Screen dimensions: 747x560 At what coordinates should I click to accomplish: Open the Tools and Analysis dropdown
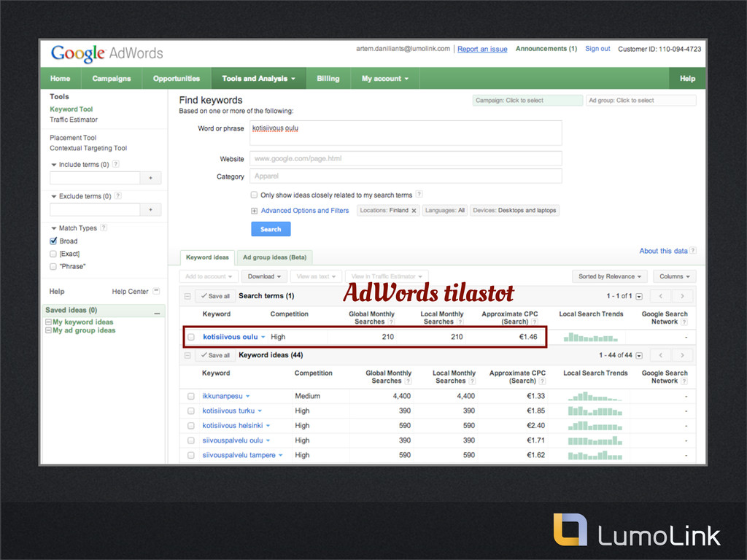point(258,79)
